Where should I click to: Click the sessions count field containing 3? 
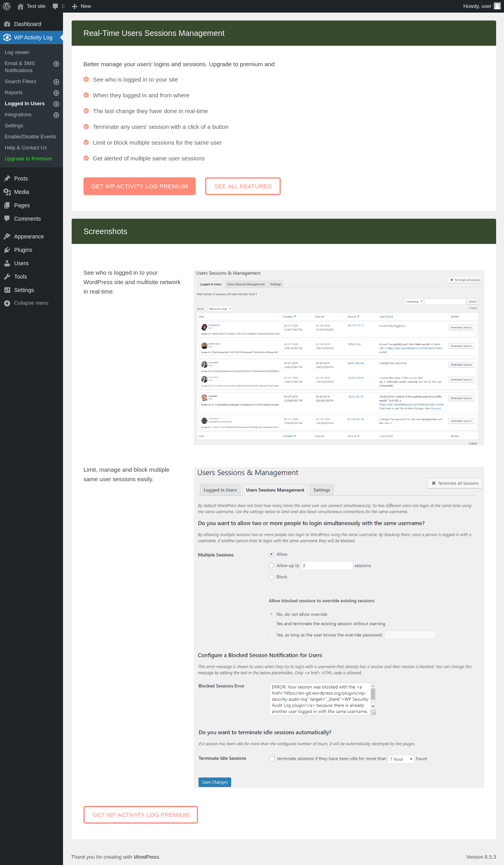pyautogui.click(x=327, y=566)
